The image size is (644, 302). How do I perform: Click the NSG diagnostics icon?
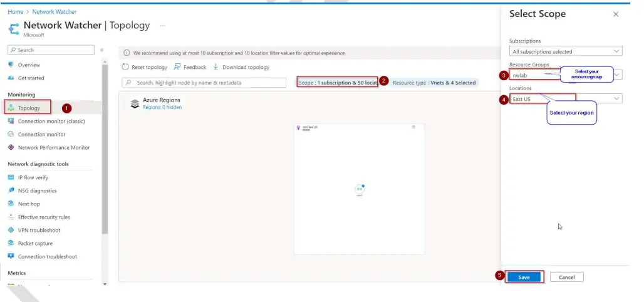[11, 190]
